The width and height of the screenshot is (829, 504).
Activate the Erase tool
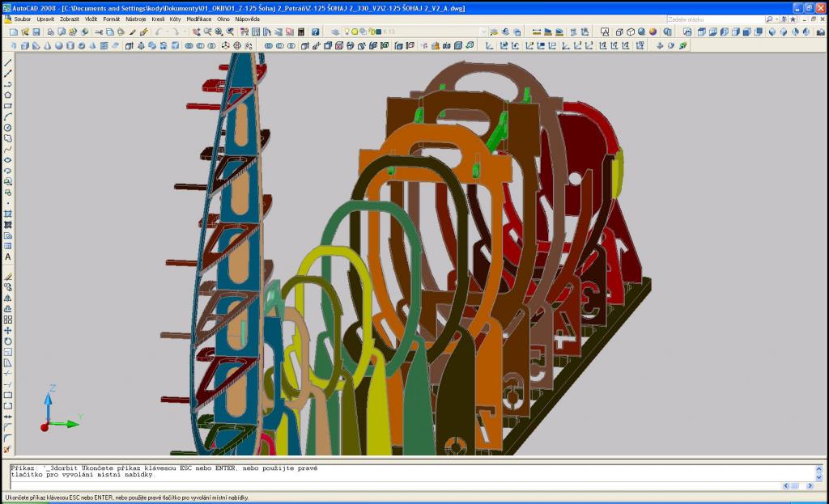[8, 277]
